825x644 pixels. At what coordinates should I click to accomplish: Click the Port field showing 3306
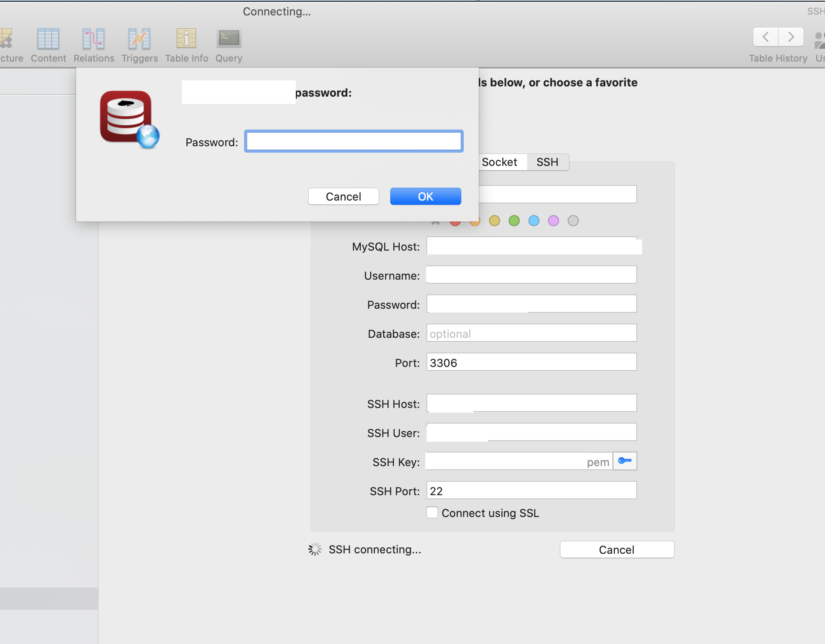point(531,362)
